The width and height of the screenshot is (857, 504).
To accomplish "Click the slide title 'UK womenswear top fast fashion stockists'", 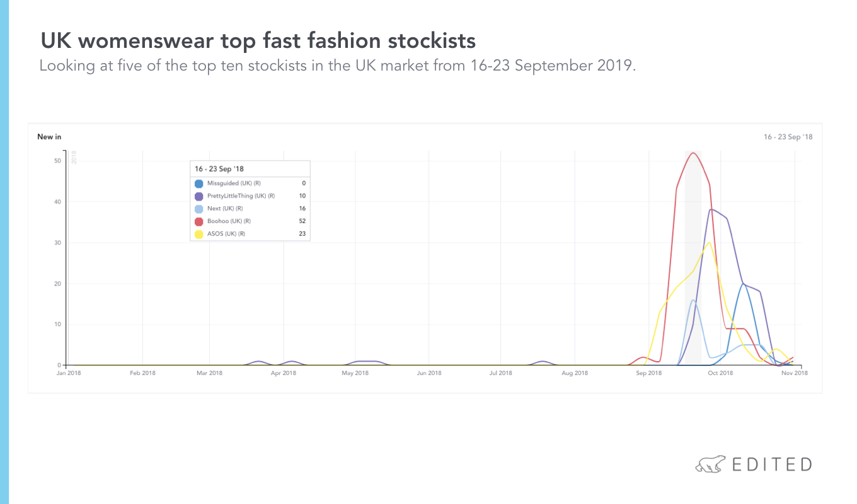I will click(258, 41).
